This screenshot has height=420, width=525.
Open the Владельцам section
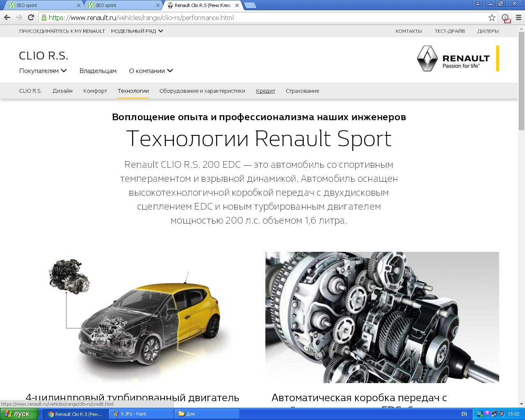point(98,71)
